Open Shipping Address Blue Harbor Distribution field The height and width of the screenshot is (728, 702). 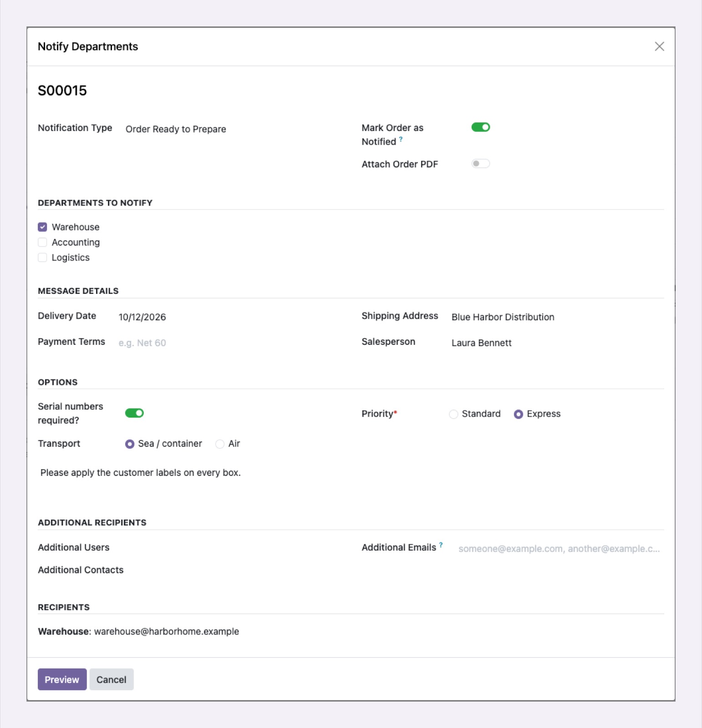557,317
